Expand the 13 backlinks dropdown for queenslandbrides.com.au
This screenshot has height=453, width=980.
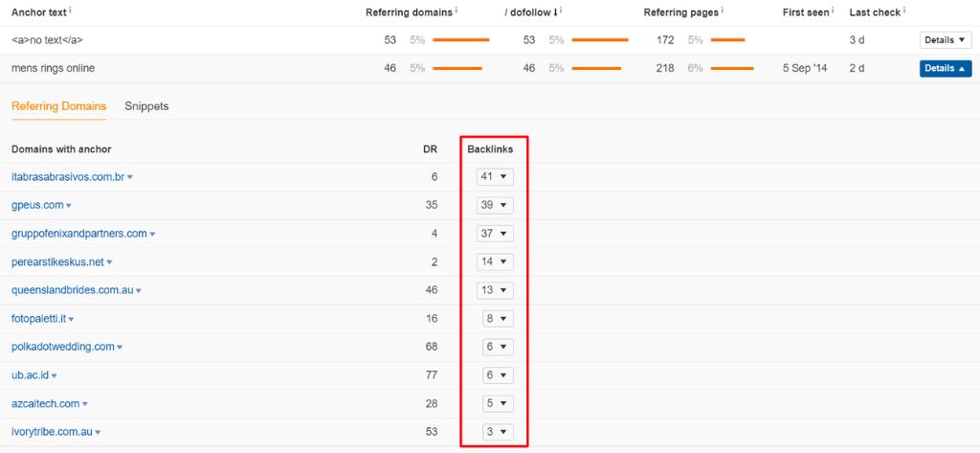tap(495, 290)
